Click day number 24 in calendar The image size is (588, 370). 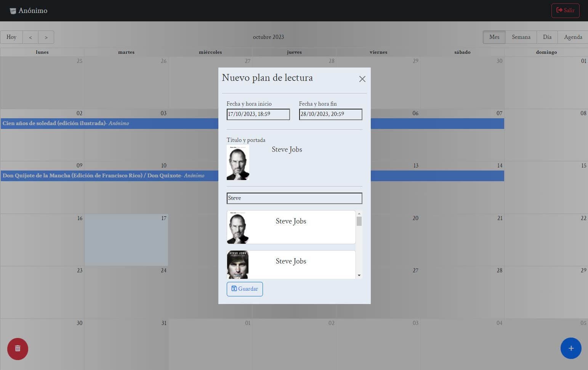click(x=163, y=270)
